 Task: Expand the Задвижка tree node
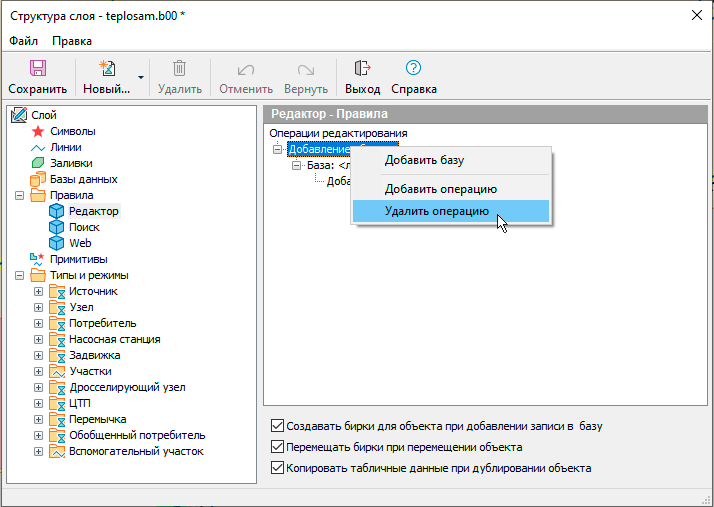pyautogui.click(x=38, y=355)
